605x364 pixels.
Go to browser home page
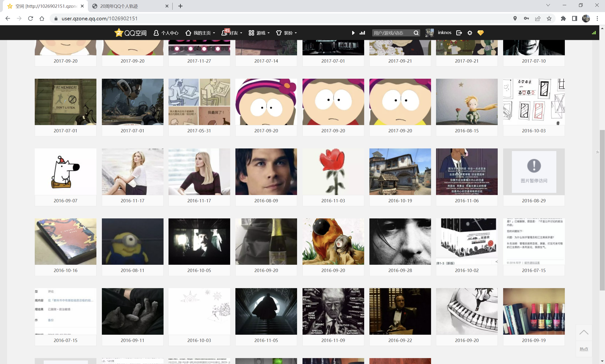click(42, 18)
